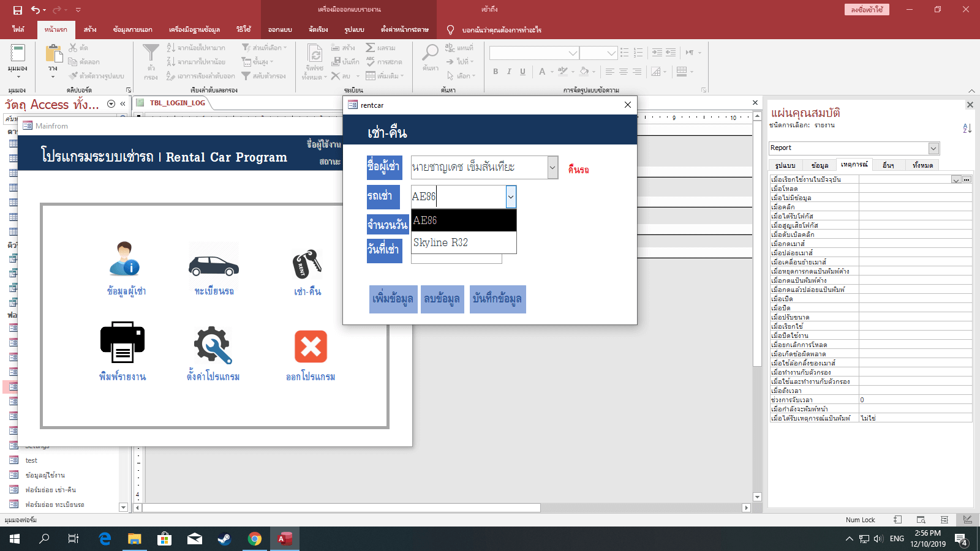Open Steam from the taskbar

[224, 539]
